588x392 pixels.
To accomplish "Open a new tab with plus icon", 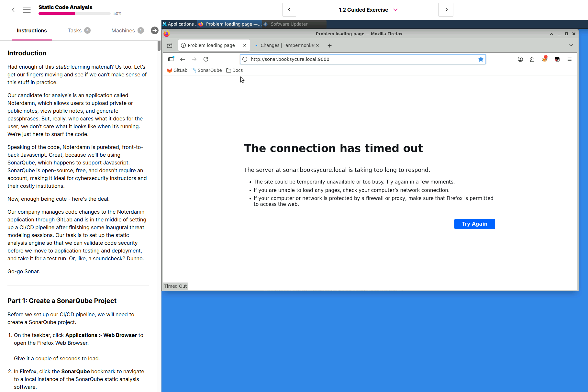I will 329,46.
